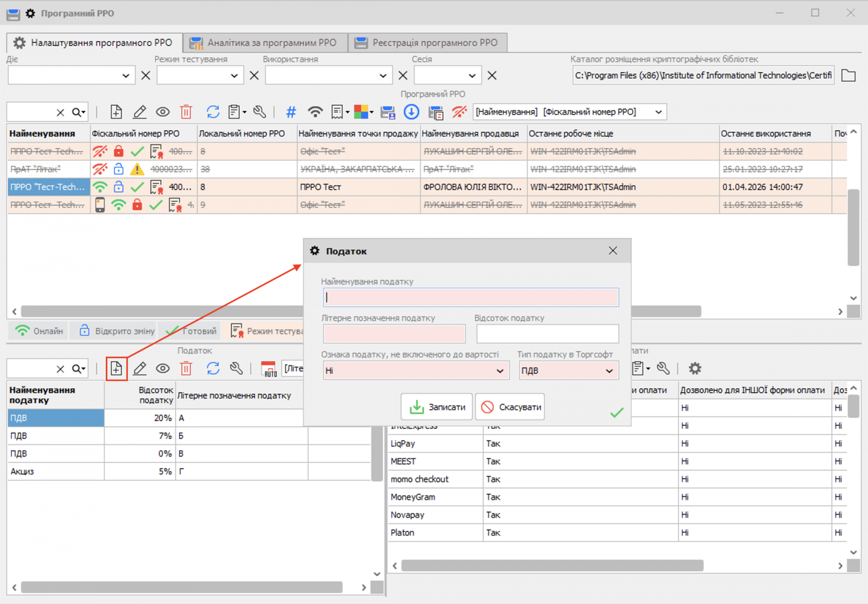
Task: Click the eye view icon in Програмний РРО toolbar
Action: tap(163, 112)
